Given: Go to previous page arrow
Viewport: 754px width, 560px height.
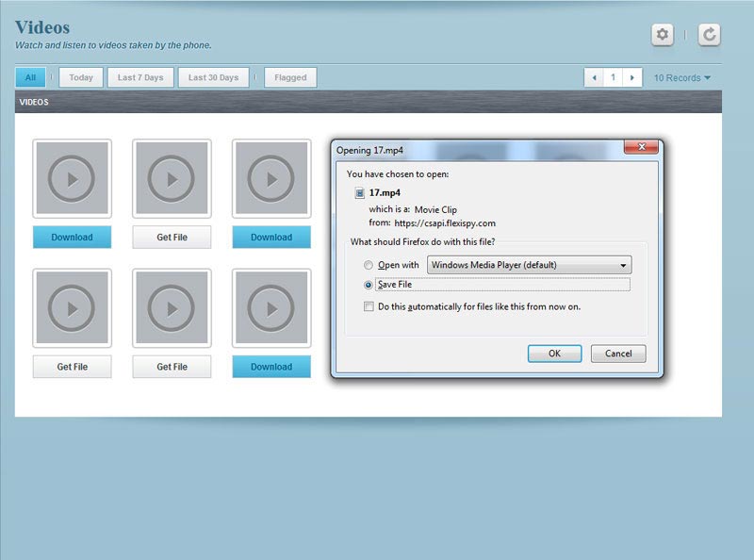Looking at the screenshot, I should click(594, 78).
